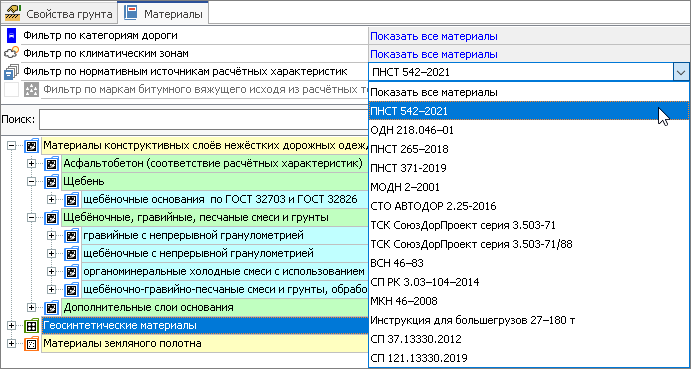The image size is (691, 369).
Task: Click the orange Материалы земляного полотна icon
Action: (31, 343)
